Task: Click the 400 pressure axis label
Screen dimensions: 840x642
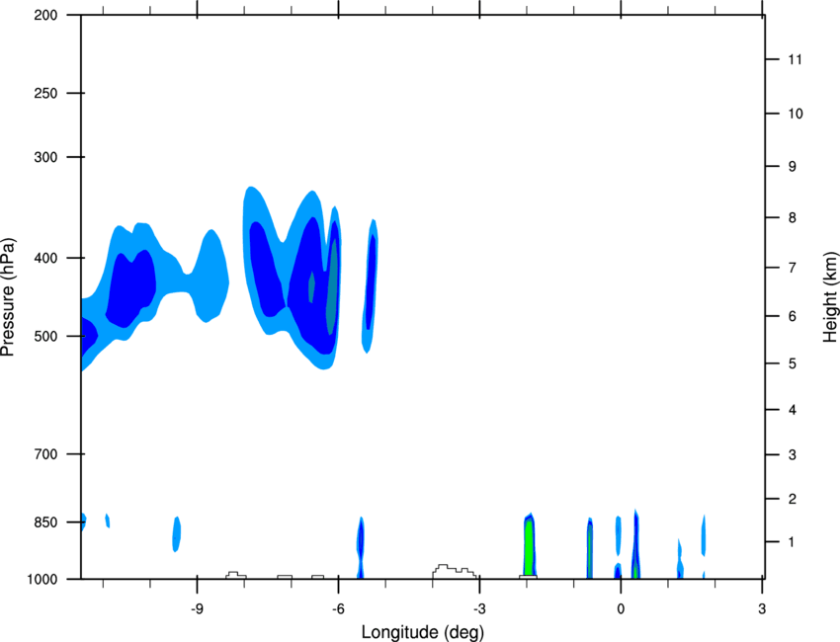Action: pos(45,258)
